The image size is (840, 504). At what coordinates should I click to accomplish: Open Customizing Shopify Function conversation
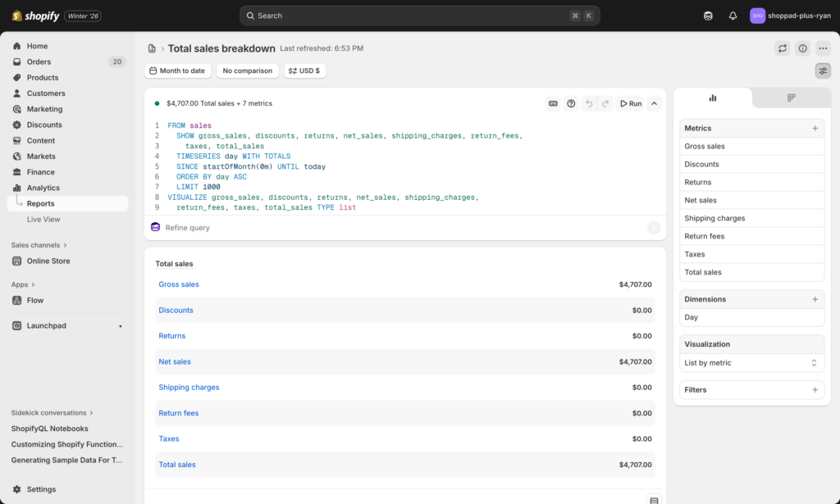[67, 444]
